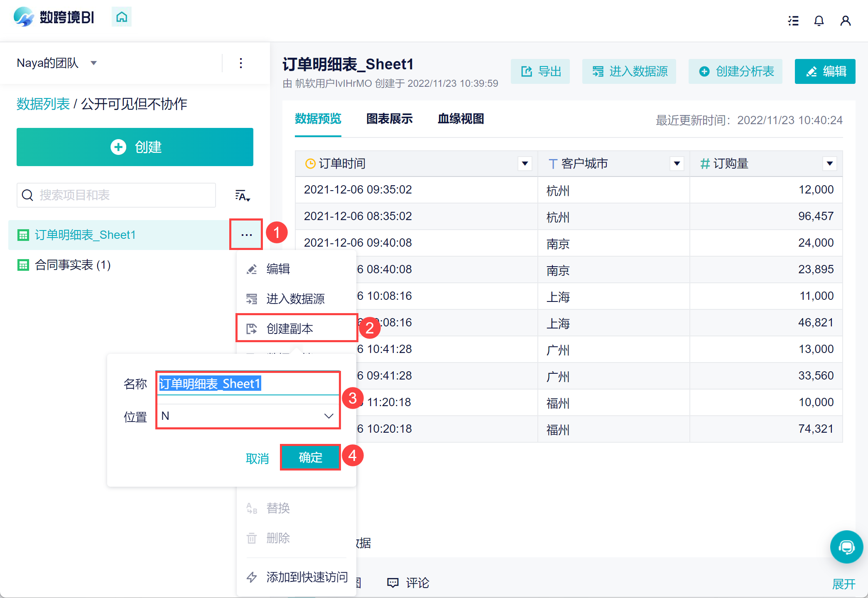Select 创建副本 in the context menu
Screen dimensions: 868x598
(x=289, y=328)
